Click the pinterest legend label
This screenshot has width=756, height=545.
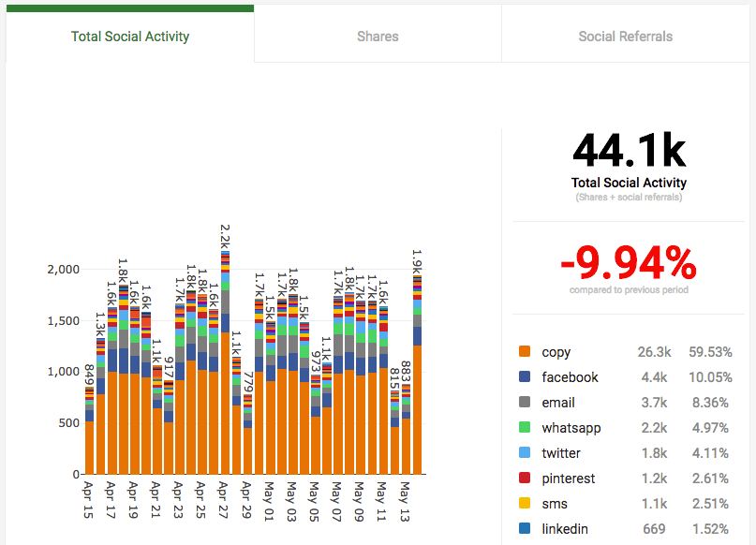coord(568,479)
